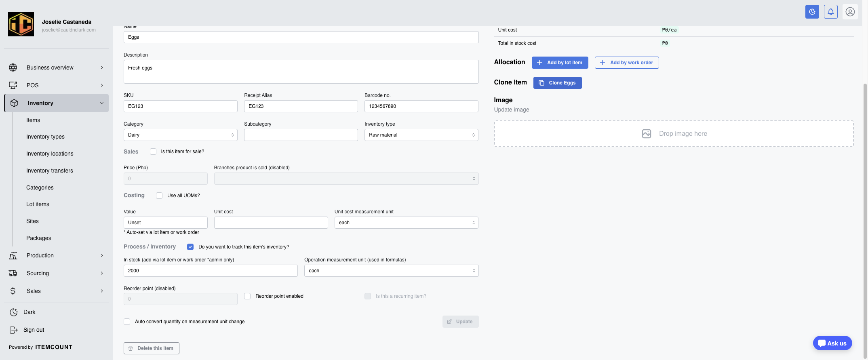The height and width of the screenshot is (360, 868).
Task: Open Lot items in sidebar
Action: pyautogui.click(x=38, y=204)
